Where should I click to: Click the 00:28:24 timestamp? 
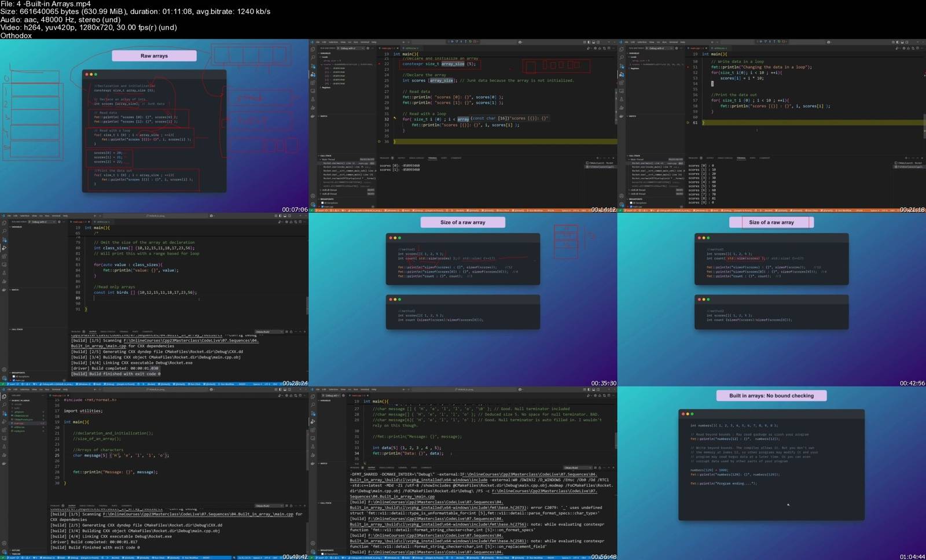(x=295, y=383)
